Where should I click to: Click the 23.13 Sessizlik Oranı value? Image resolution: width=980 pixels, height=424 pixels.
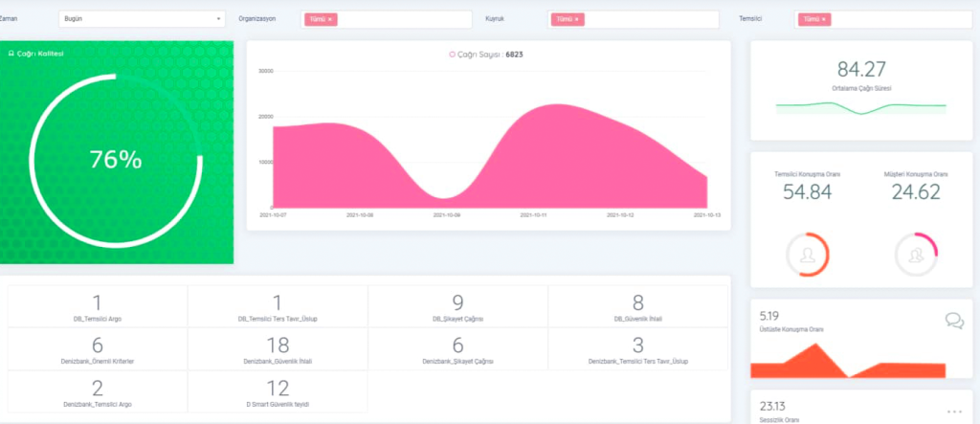(772, 407)
